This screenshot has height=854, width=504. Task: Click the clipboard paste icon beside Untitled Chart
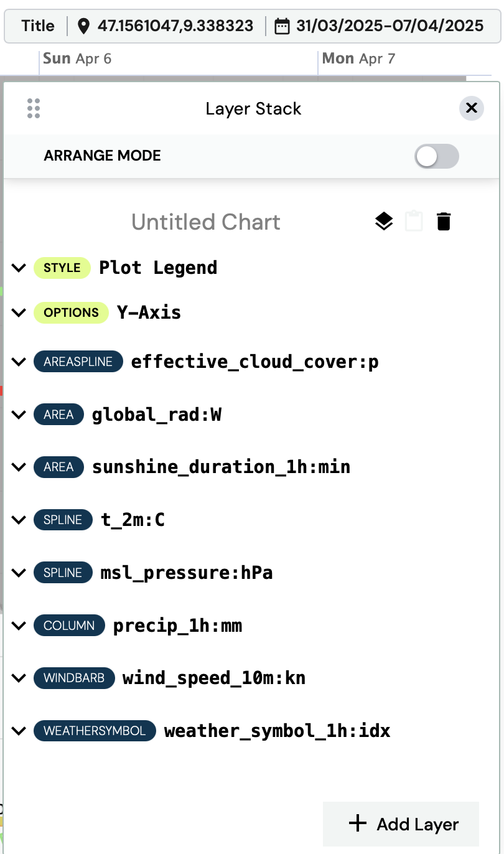414,222
